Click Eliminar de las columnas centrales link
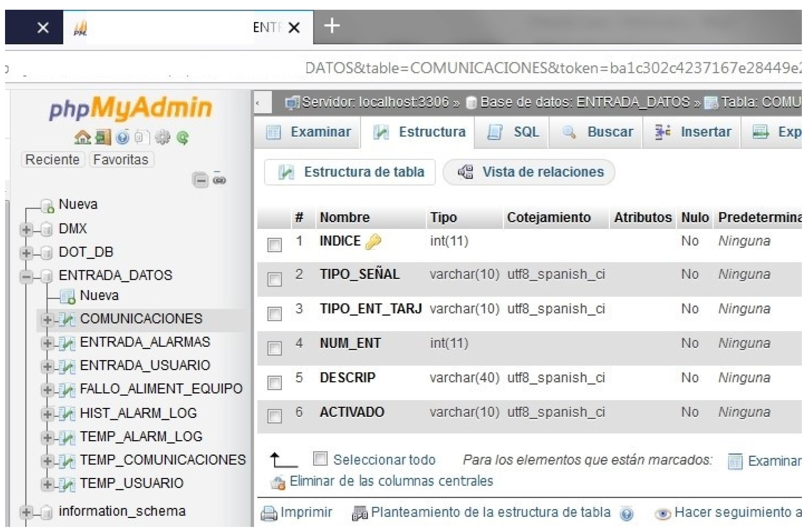This screenshot has width=812, height=532. point(391,481)
